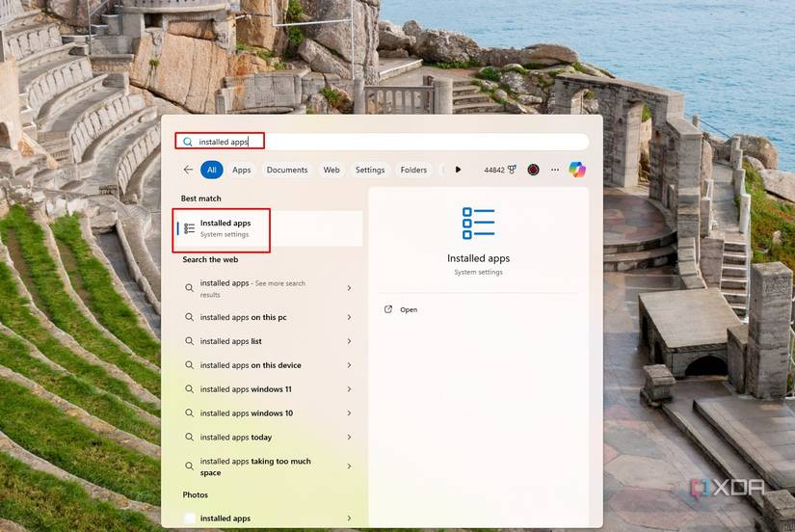The width and height of the screenshot is (795, 532).
Task: Expand chevron for 'installed apps list'
Action: [x=350, y=341]
